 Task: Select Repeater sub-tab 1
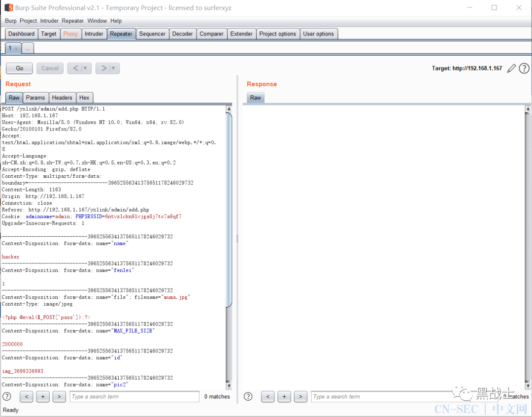10,48
